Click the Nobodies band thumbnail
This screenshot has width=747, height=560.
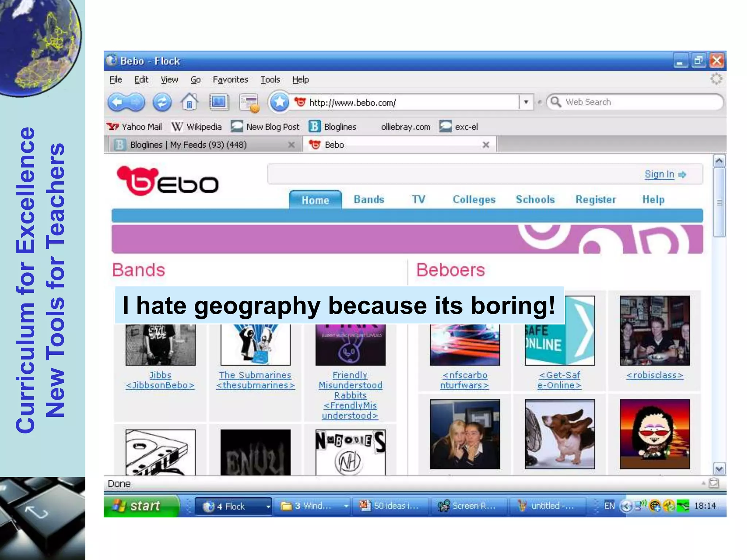pyautogui.click(x=350, y=452)
